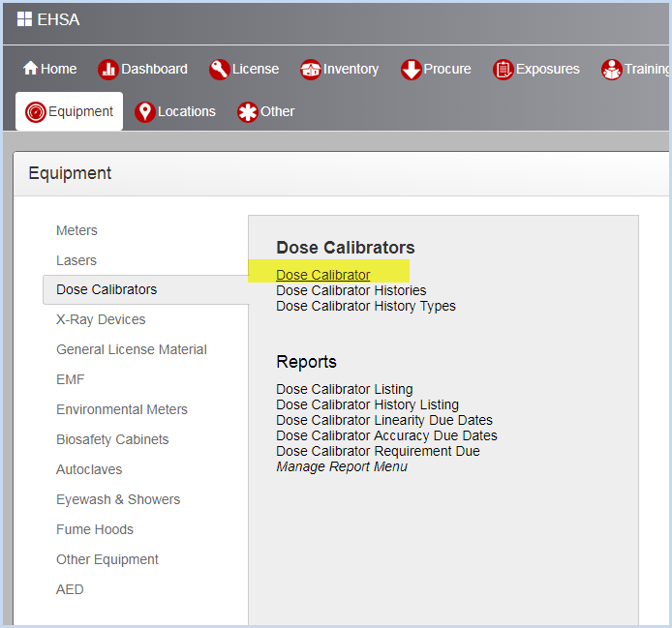Click Manage Report Menu link
The width and height of the screenshot is (672, 628).
tap(342, 466)
